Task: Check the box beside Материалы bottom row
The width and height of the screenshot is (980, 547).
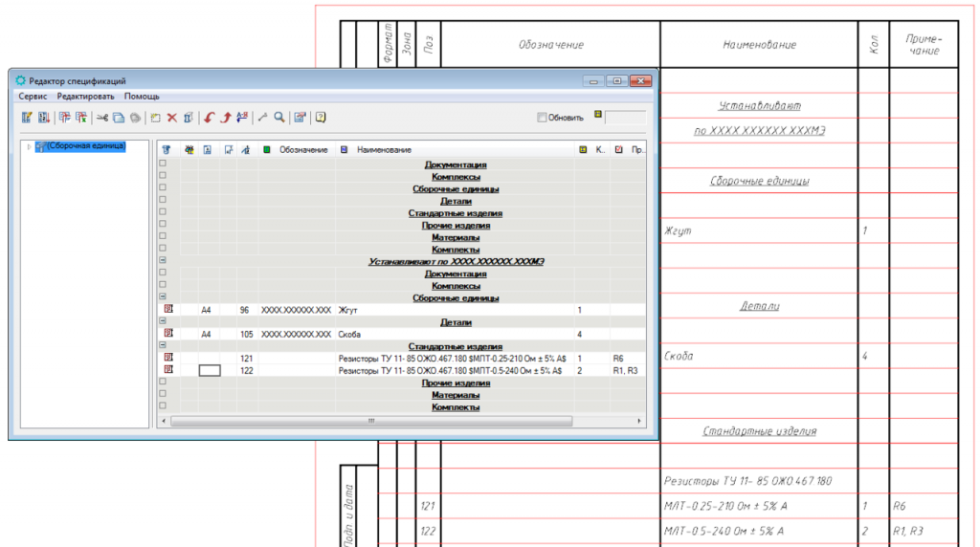Action: pyautogui.click(x=163, y=394)
